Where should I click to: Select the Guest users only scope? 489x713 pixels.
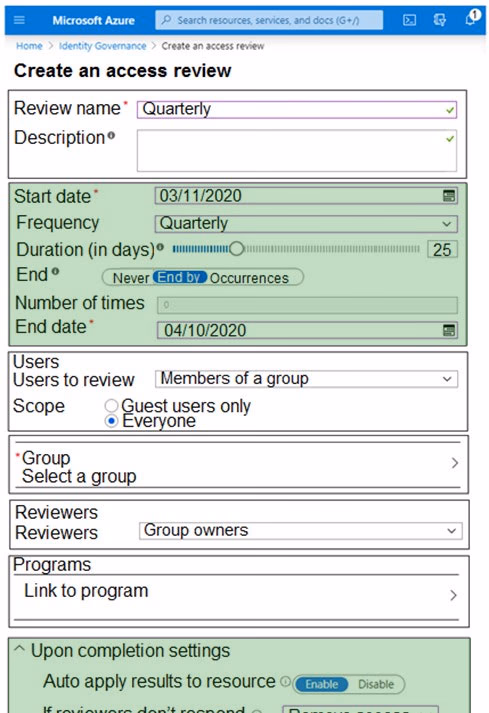coord(111,405)
